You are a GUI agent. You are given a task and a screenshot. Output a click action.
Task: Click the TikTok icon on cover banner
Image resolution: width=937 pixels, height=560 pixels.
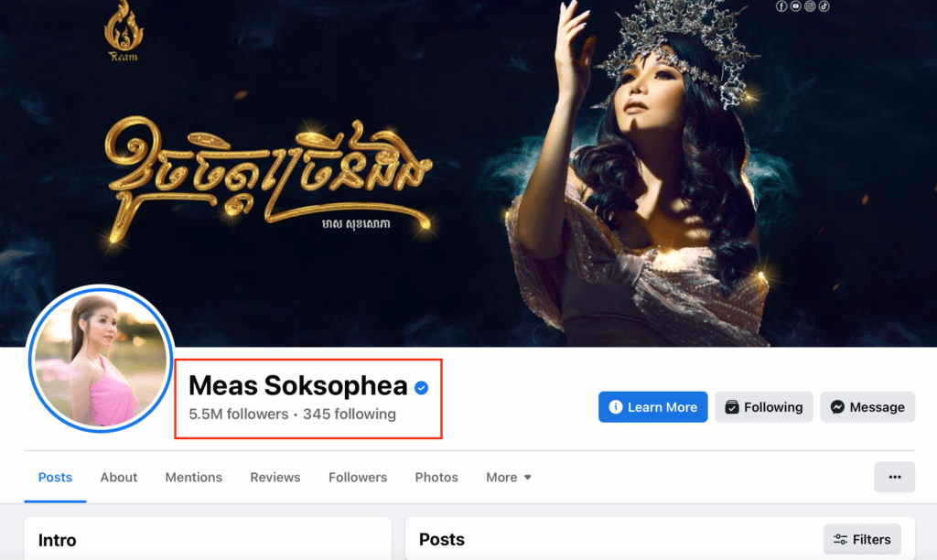coord(824,6)
